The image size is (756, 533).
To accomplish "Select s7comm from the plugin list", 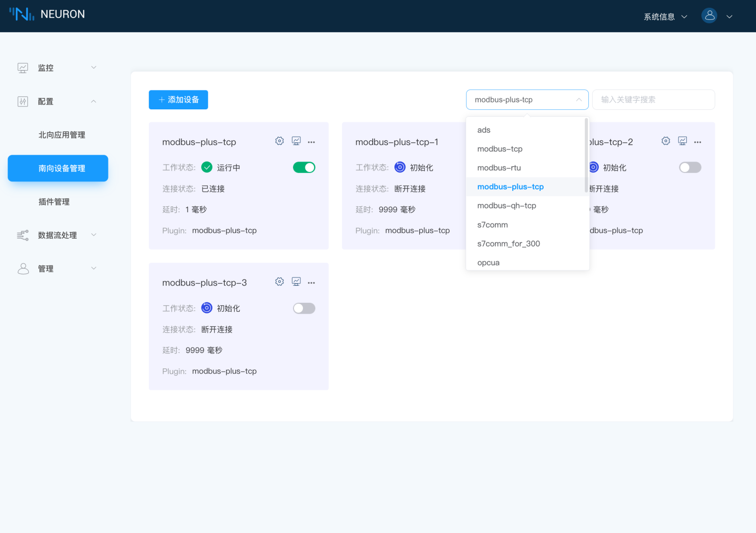I will coord(526,225).
